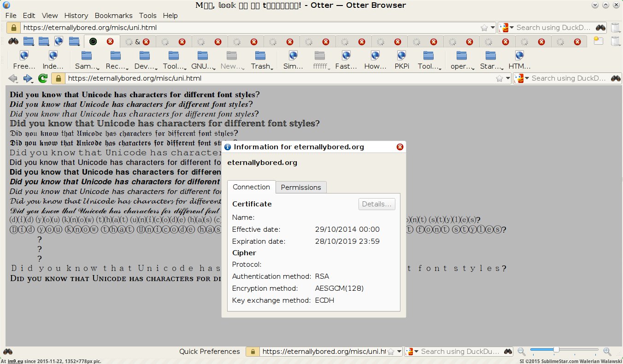Open the Inde... bookmark
This screenshot has width=623, height=364.
pos(53,60)
